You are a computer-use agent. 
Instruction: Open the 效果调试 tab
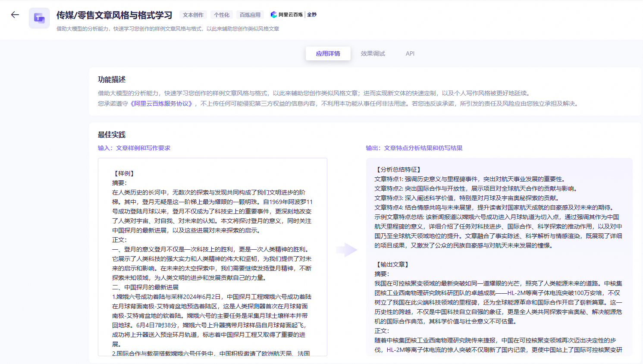(x=373, y=53)
